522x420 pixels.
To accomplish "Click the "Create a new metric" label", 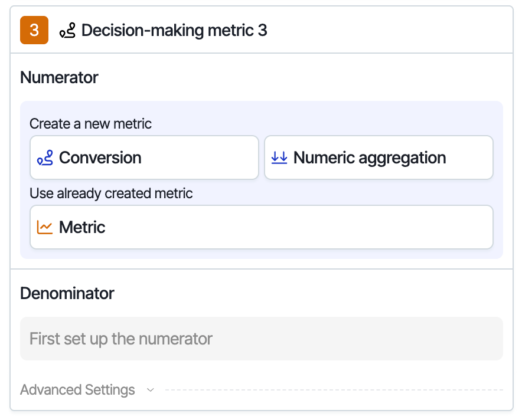I will 90,124.
